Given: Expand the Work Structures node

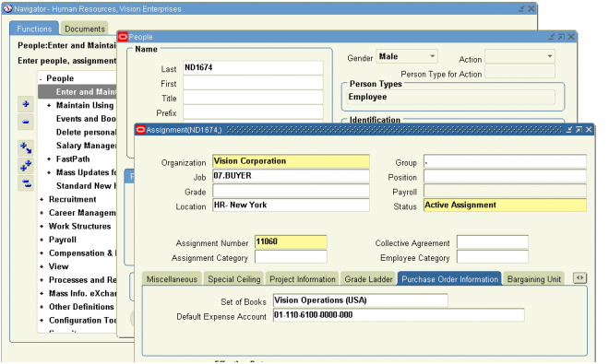Looking at the screenshot, I should 42,227.
